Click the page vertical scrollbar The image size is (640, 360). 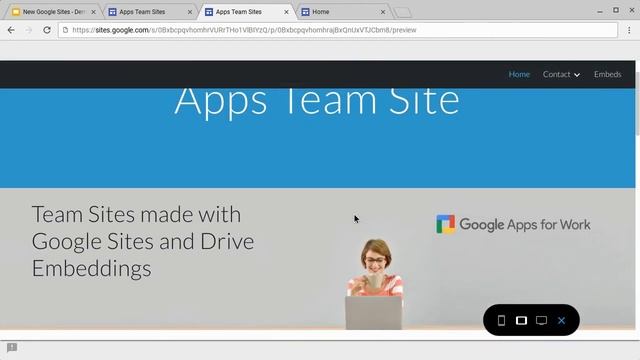pos(638,104)
